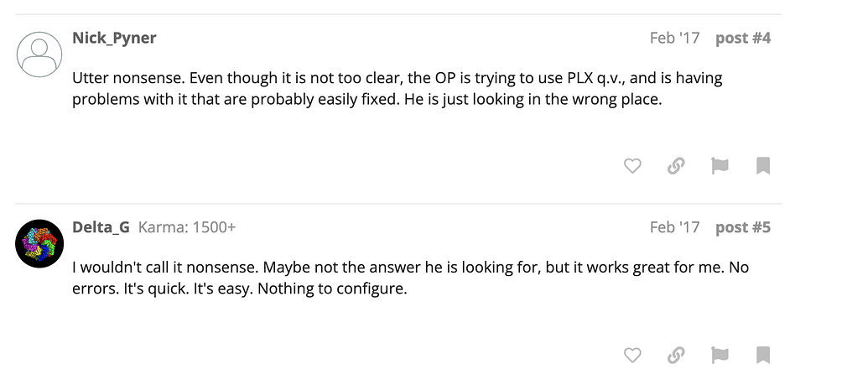Like Nick_Pyner's post #4
Screen dimensions: 868x390
coord(632,166)
